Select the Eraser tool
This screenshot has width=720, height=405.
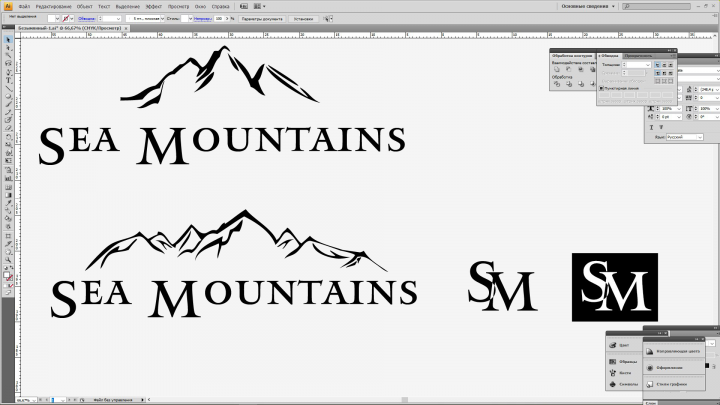coord(8,129)
